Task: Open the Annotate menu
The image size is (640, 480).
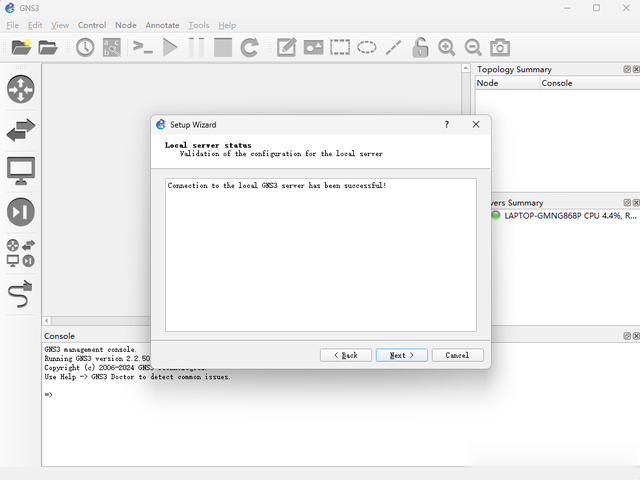Action: [x=162, y=25]
